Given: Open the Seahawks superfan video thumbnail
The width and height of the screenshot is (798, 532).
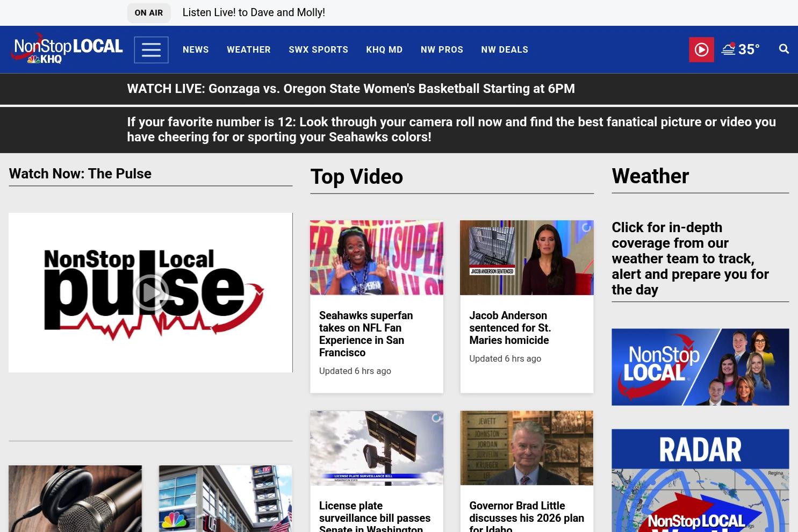Looking at the screenshot, I should [x=377, y=257].
